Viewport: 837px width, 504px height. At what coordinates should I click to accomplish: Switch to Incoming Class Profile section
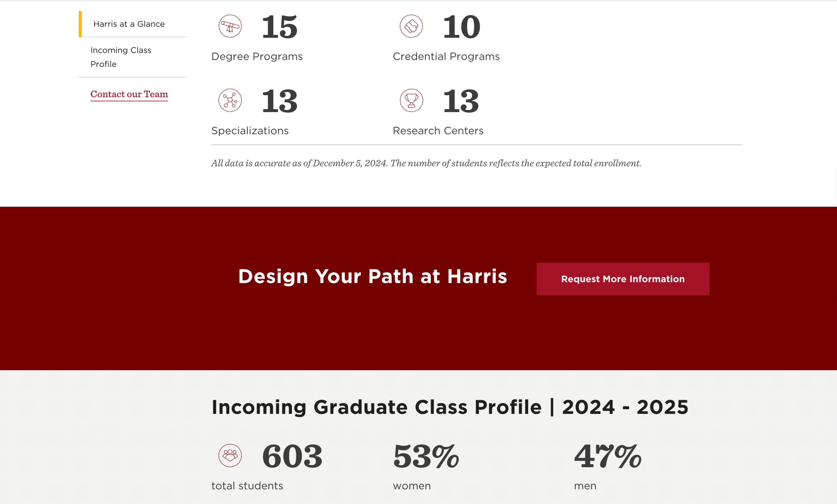(121, 57)
